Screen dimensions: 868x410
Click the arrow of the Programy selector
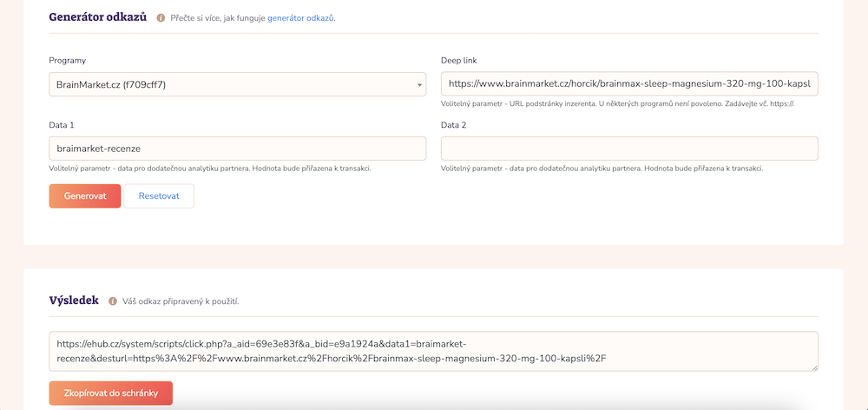click(x=420, y=85)
